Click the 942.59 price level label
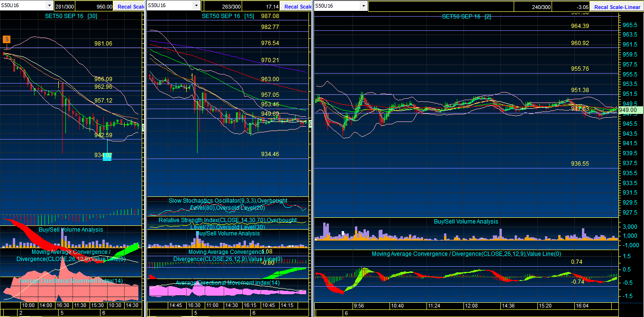644x317 pixels. click(103, 135)
